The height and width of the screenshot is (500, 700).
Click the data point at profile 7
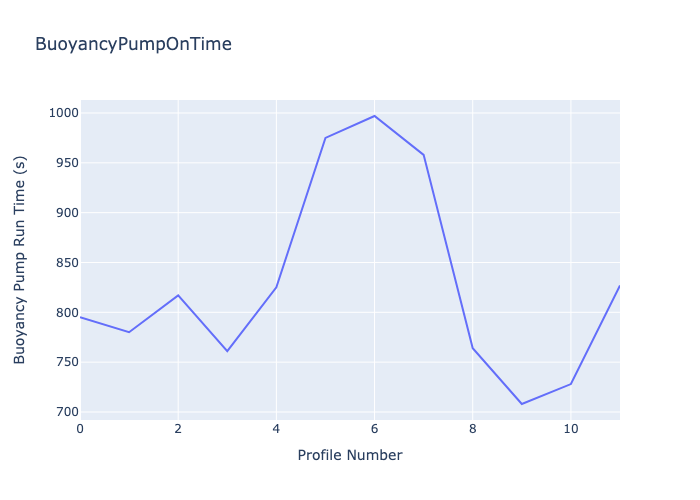pos(424,155)
